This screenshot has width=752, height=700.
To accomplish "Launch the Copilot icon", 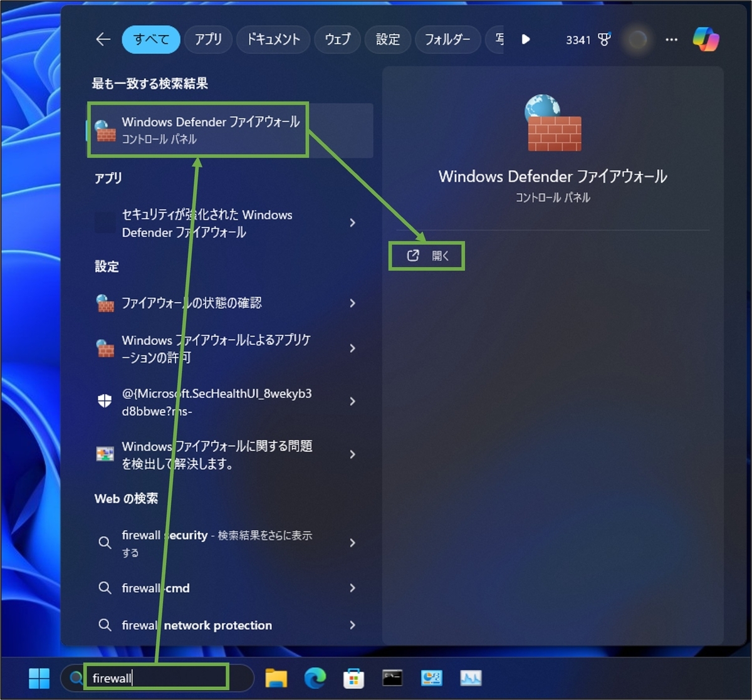I will pos(706,39).
